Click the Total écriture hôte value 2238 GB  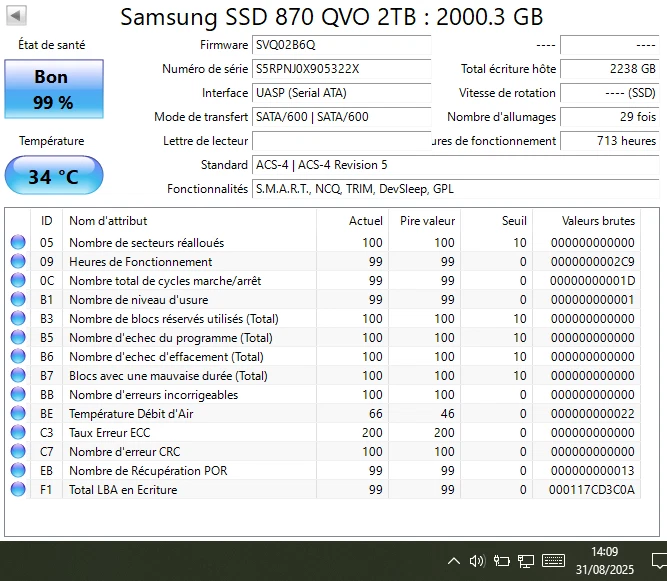tap(610, 69)
